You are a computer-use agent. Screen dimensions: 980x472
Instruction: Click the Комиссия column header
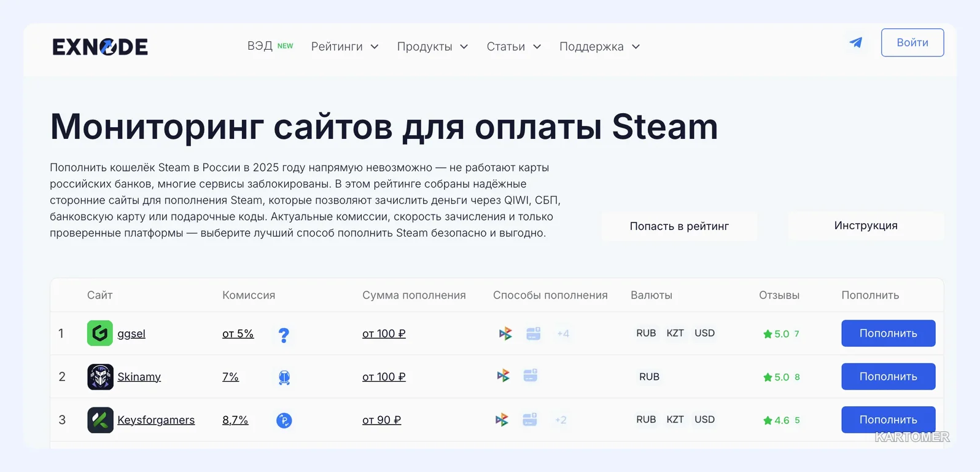click(x=249, y=295)
